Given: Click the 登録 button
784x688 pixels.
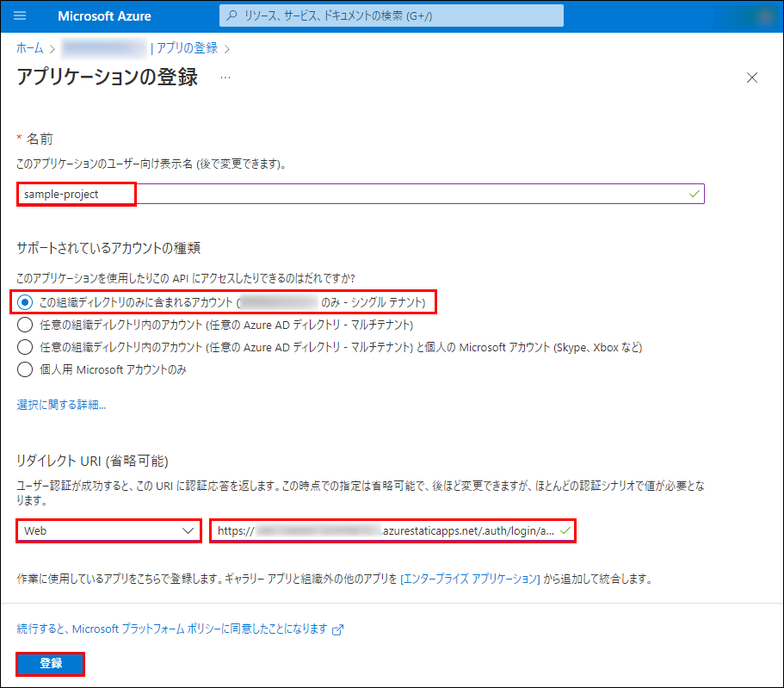Looking at the screenshot, I should click(x=51, y=664).
